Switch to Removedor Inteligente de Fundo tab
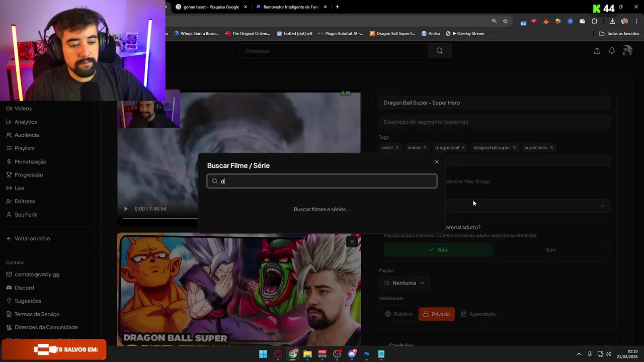The width and height of the screenshot is (644, 362). (x=292, y=7)
